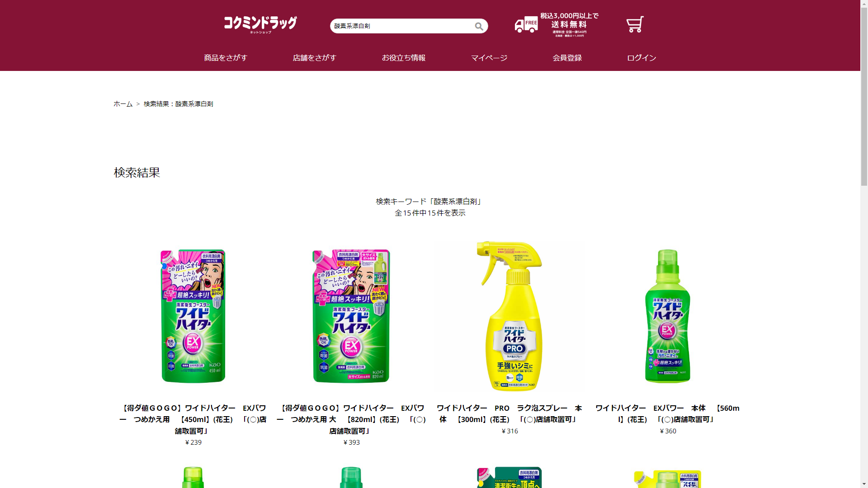Go to マイページ
This screenshot has width=868, height=488.
[489, 58]
